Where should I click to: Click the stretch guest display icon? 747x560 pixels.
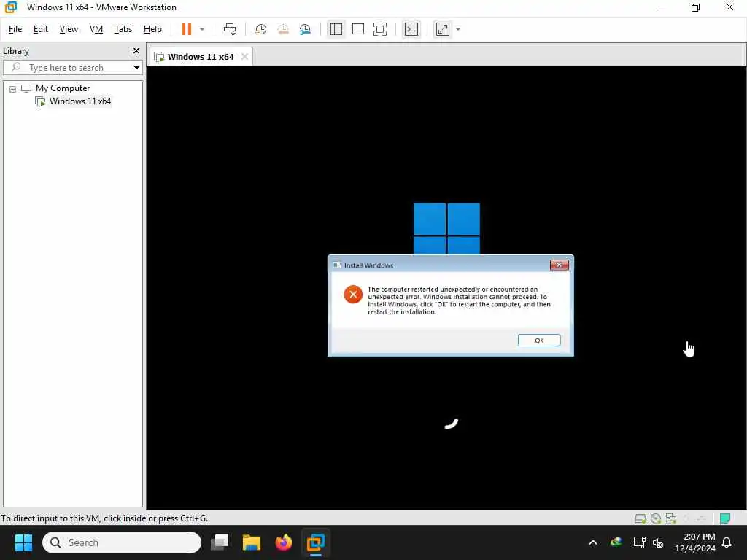[x=443, y=29]
